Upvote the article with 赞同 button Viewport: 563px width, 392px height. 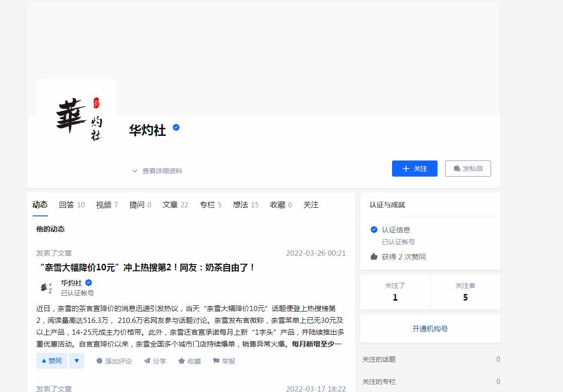[52, 361]
